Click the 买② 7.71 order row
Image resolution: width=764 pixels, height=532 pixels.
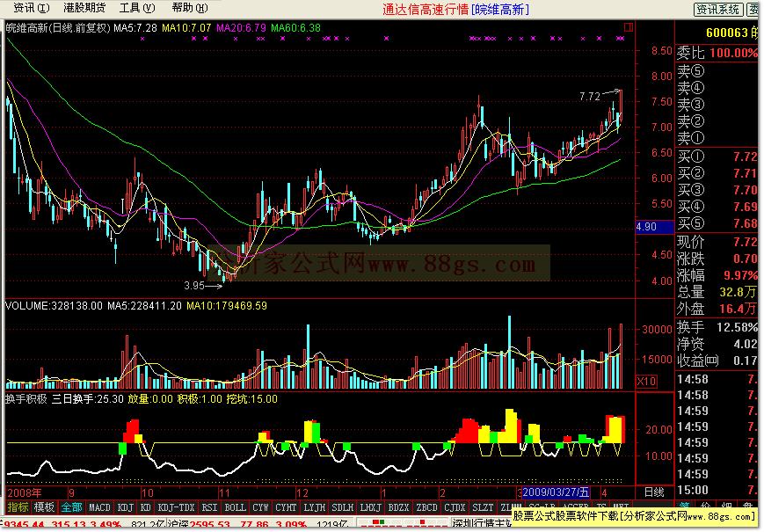pyautogui.click(x=717, y=173)
